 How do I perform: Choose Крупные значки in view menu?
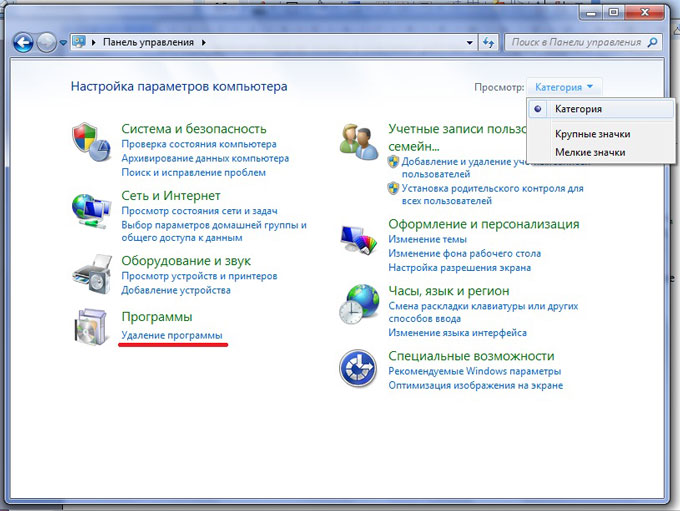pos(592,134)
